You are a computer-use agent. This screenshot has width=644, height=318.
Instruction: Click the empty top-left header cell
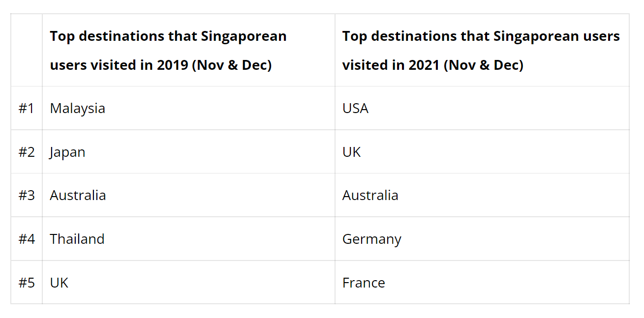tap(27, 50)
